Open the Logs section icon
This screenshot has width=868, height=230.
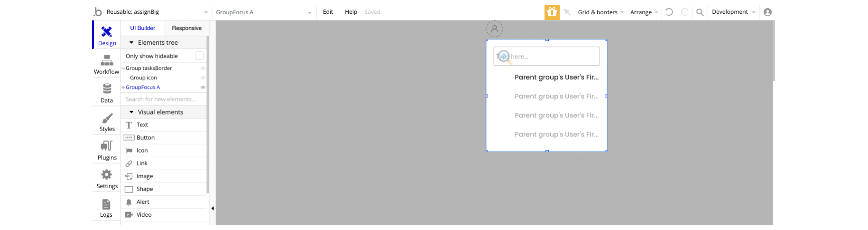click(106, 204)
